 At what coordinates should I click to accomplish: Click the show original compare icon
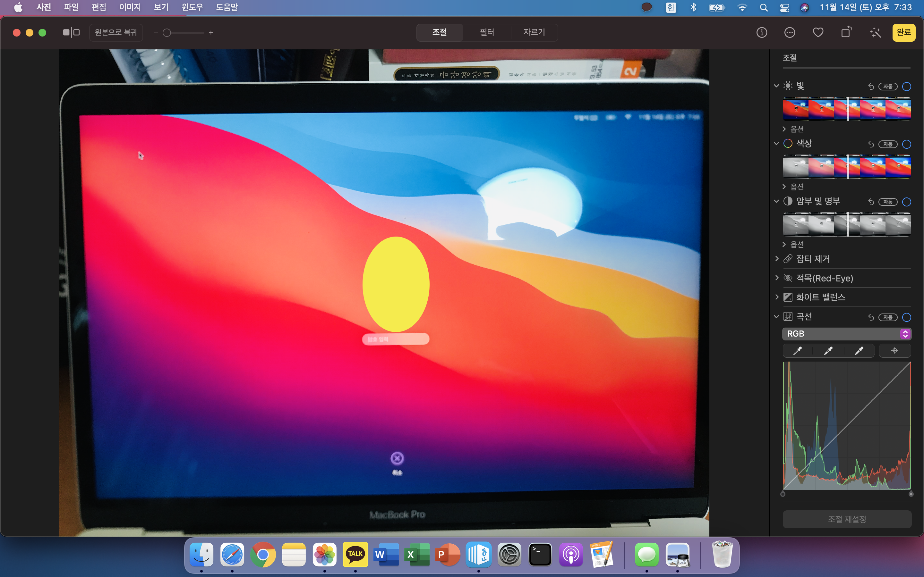[72, 32]
